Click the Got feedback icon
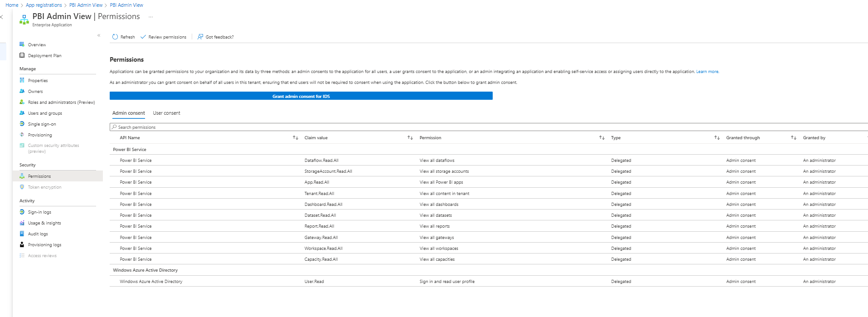868x317 pixels. (200, 37)
